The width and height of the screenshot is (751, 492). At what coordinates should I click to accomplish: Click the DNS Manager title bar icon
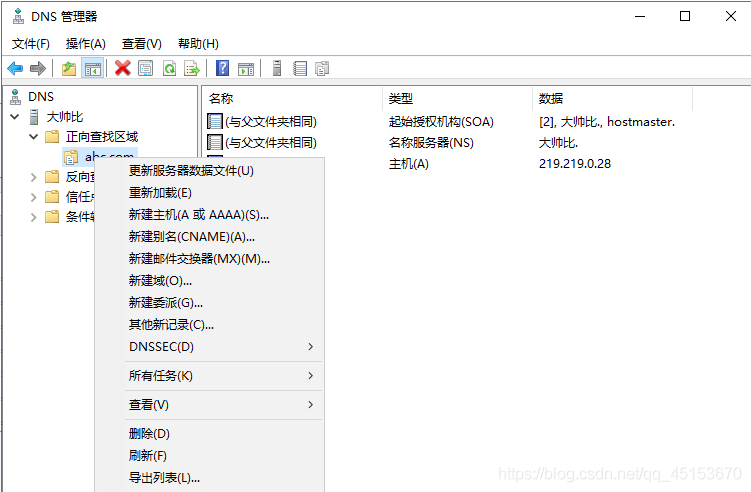18,16
